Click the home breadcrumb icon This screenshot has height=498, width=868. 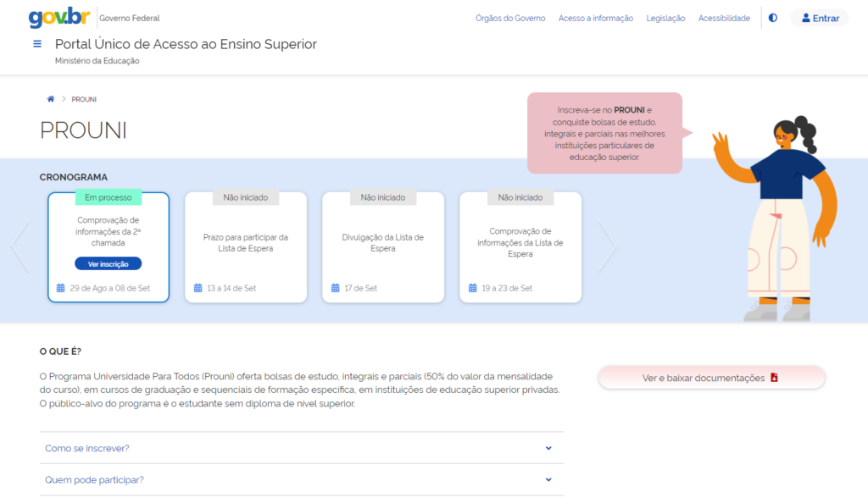(51, 99)
